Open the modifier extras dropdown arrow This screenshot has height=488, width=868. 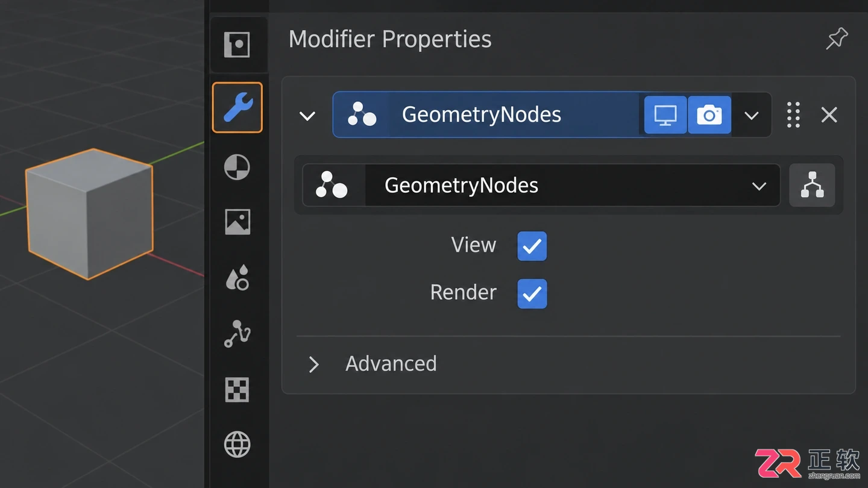click(751, 115)
